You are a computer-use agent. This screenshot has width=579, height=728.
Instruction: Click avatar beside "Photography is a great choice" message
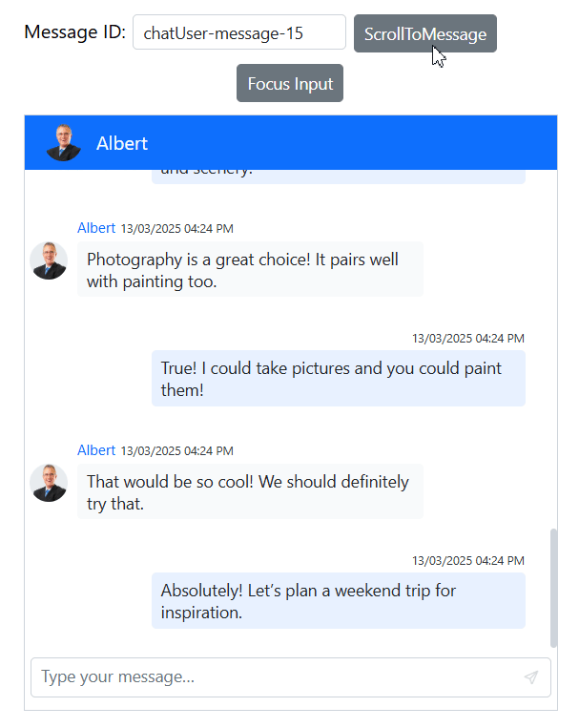point(49,260)
